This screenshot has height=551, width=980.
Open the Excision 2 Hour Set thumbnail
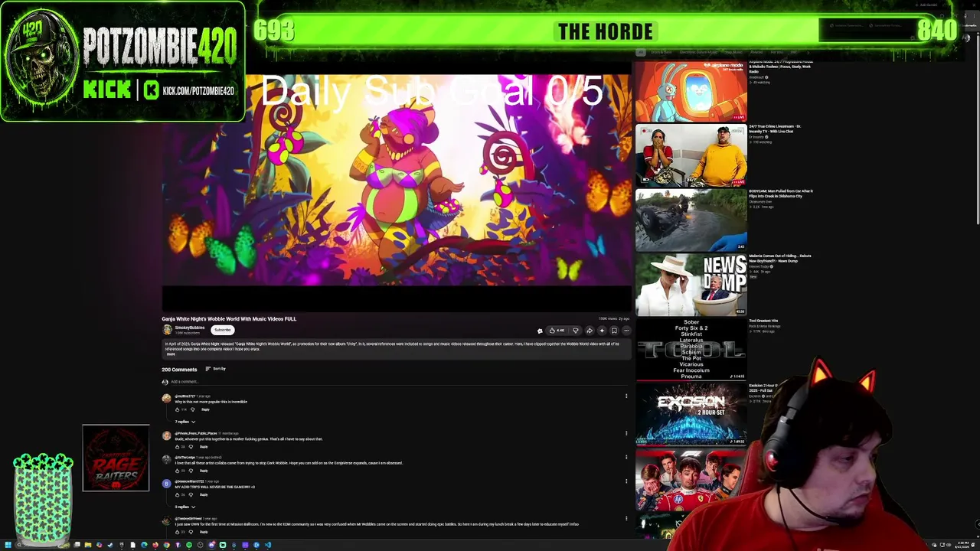click(x=691, y=414)
